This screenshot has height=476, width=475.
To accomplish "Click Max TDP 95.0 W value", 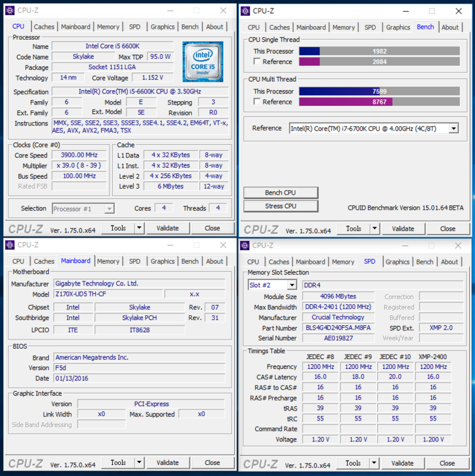I will coord(161,57).
